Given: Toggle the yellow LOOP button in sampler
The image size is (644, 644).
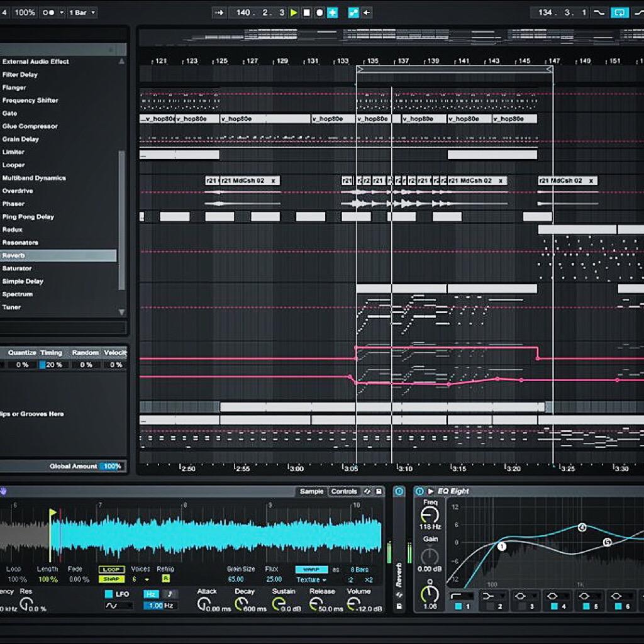Looking at the screenshot, I should pyautogui.click(x=111, y=569).
